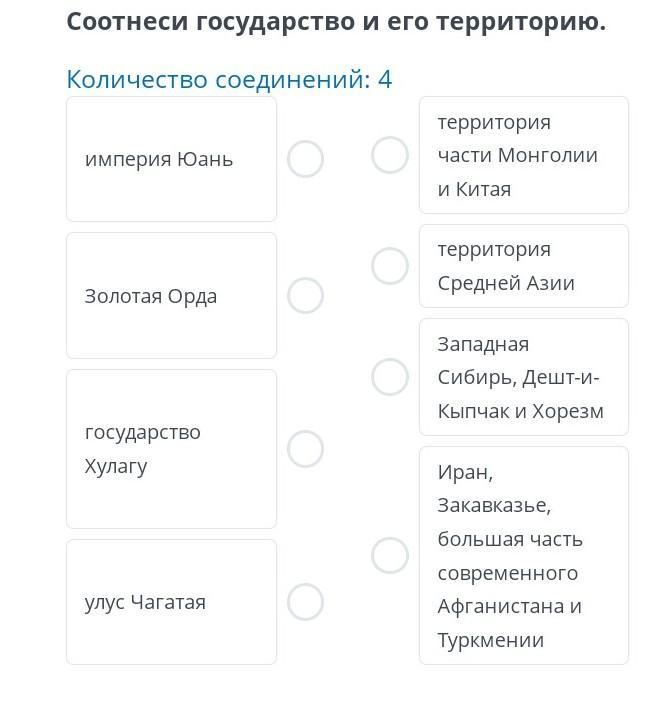The height and width of the screenshot is (714, 653).
Task: Select the 'территория Средней Азии' card
Action: pos(523,266)
